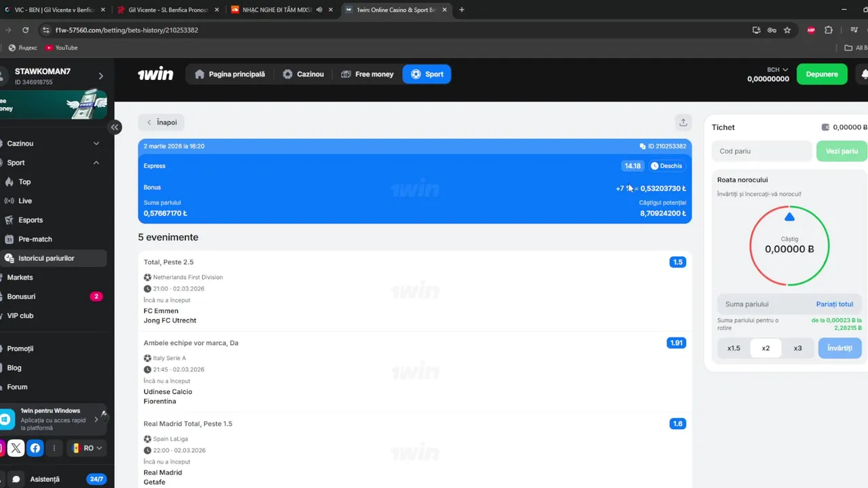Screen dimensions: 868x488
Task: Click Italy Serie A league label
Action: 170,358
